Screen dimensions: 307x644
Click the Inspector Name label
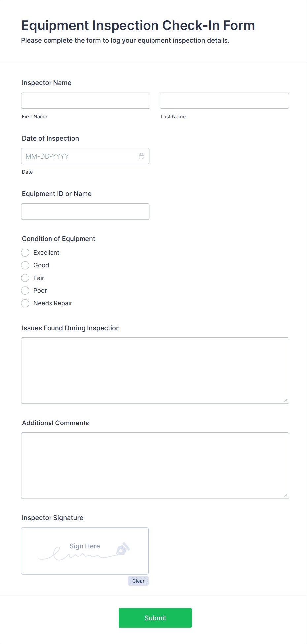pos(46,83)
